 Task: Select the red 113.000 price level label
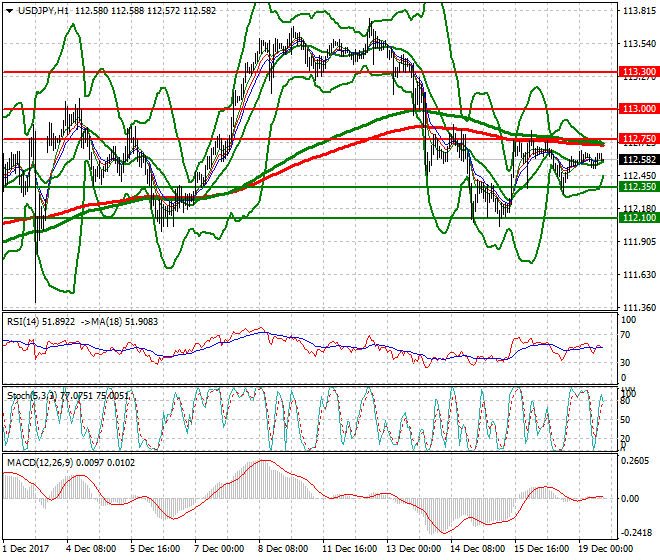[638, 108]
